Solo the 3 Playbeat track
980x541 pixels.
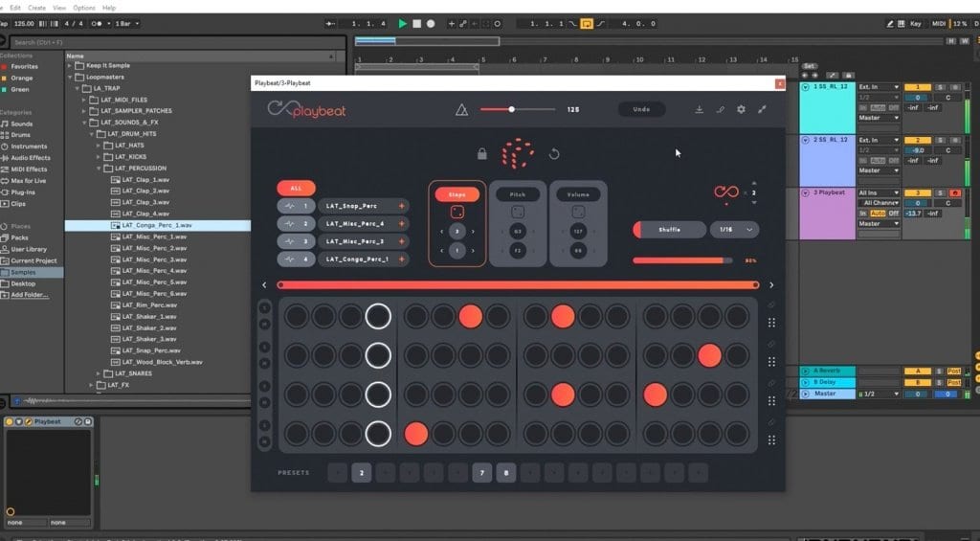pos(940,193)
